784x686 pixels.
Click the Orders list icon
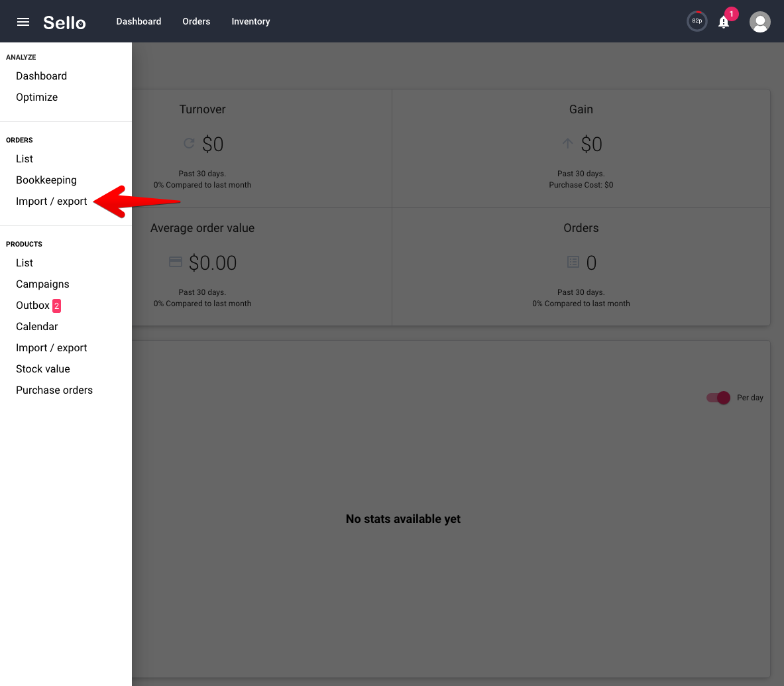[x=573, y=262]
